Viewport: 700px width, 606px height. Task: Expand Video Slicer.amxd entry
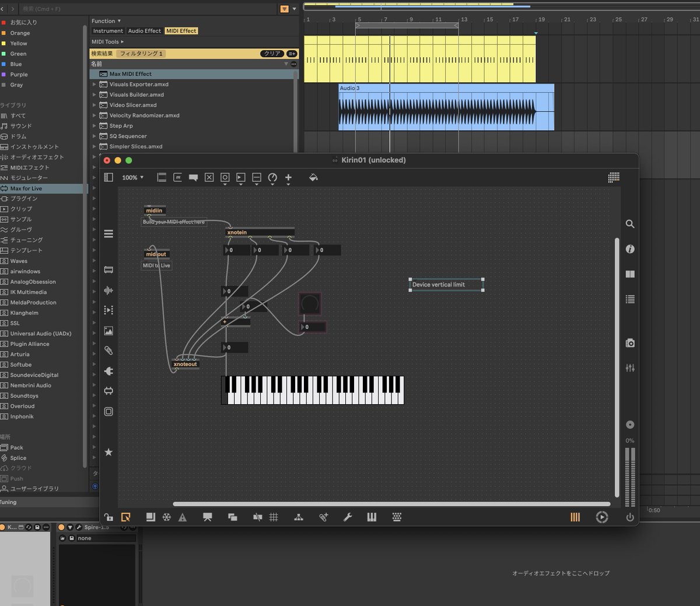tap(94, 105)
